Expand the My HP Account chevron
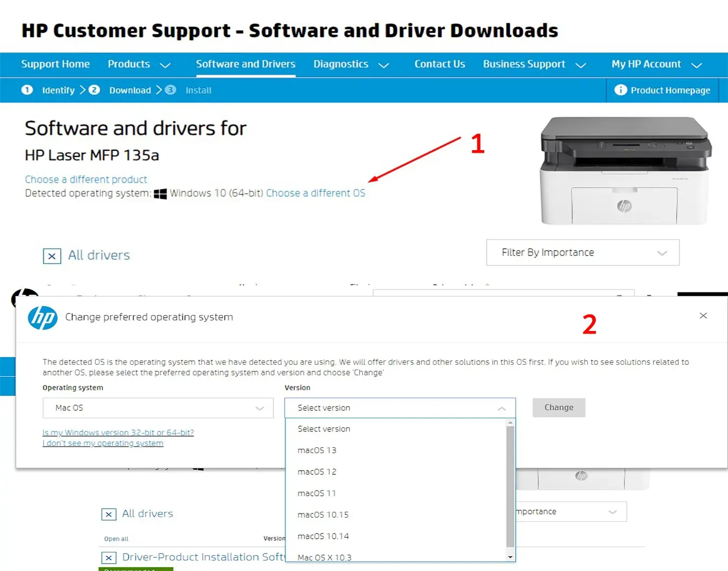728x571 pixels. point(697,66)
